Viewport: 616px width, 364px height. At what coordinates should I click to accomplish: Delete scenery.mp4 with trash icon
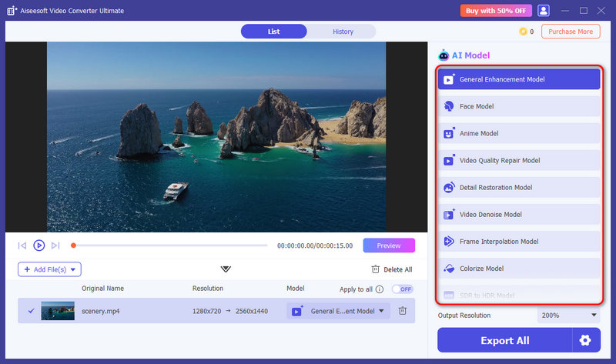pos(402,311)
